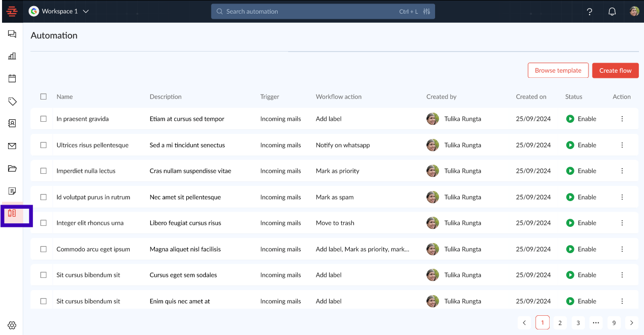The height and width of the screenshot is (335, 644).
Task: Tick the select-all checkbox in table header
Action: click(43, 97)
